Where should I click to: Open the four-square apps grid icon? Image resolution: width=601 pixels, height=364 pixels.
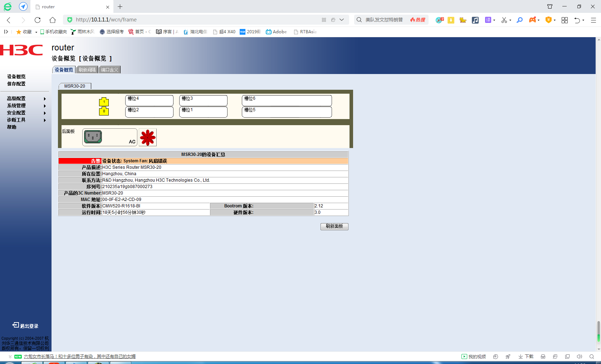[565, 20]
